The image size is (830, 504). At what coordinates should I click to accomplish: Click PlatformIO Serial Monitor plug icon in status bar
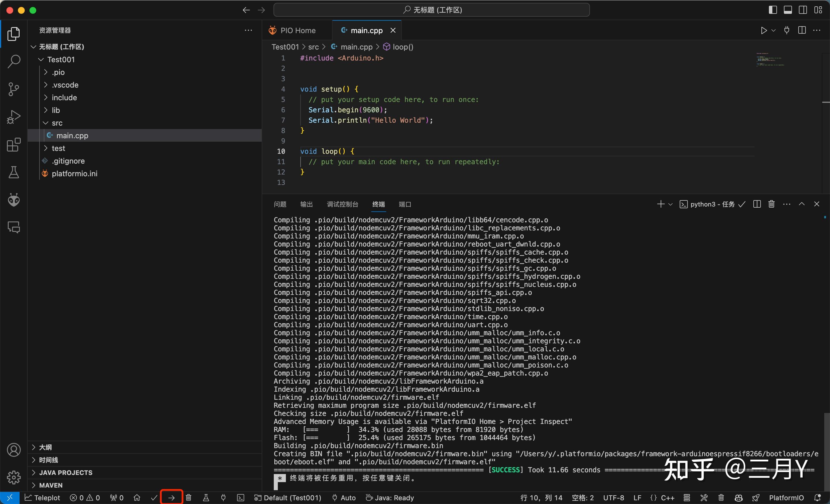click(223, 498)
